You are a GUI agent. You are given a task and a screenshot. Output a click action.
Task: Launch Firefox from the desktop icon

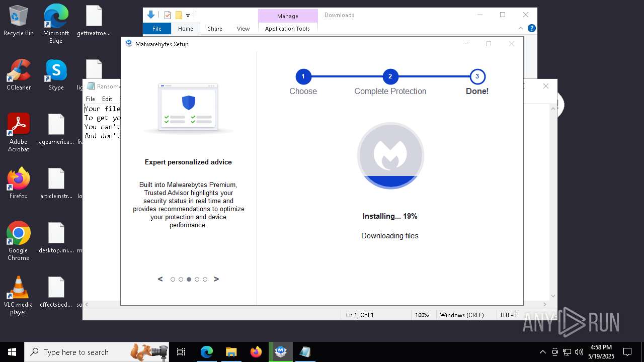[19, 184]
